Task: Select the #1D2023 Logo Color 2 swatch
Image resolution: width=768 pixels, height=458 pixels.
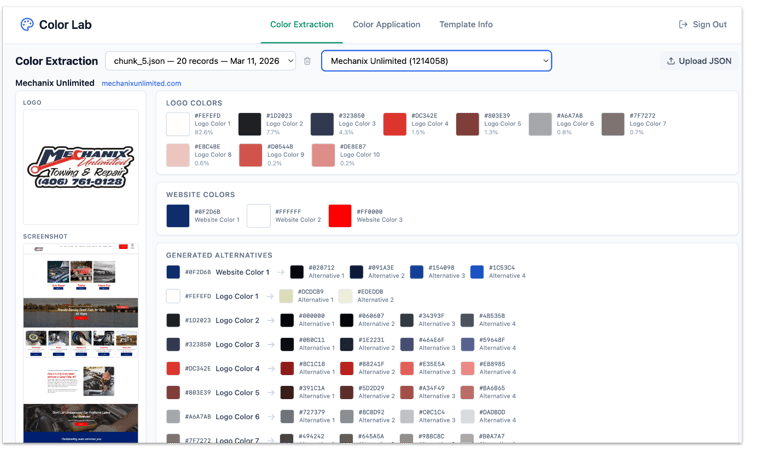Action: click(250, 124)
